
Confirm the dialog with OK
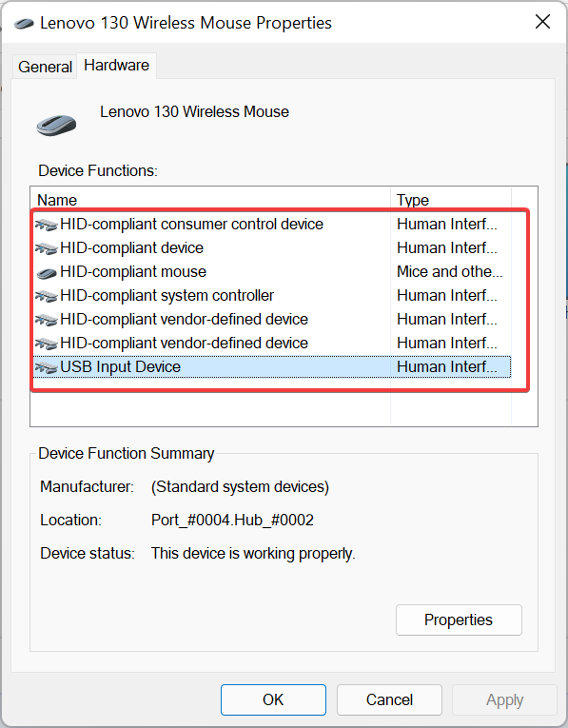tap(273, 699)
